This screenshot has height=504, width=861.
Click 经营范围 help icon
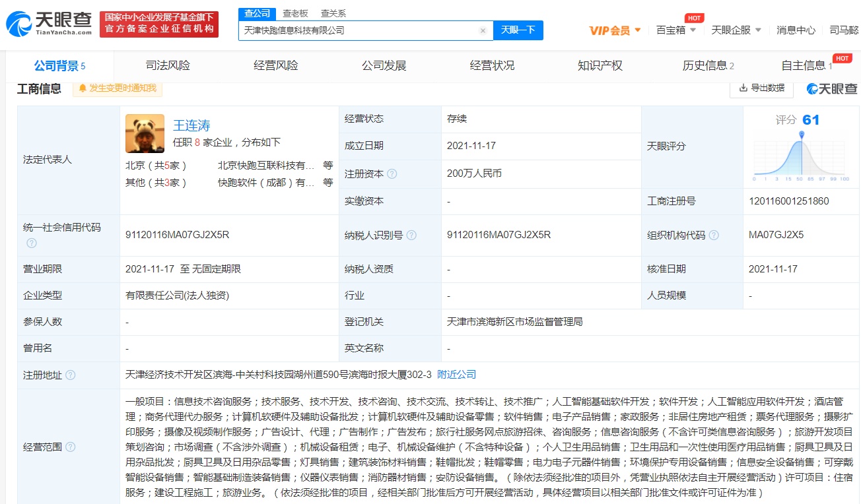70,447
